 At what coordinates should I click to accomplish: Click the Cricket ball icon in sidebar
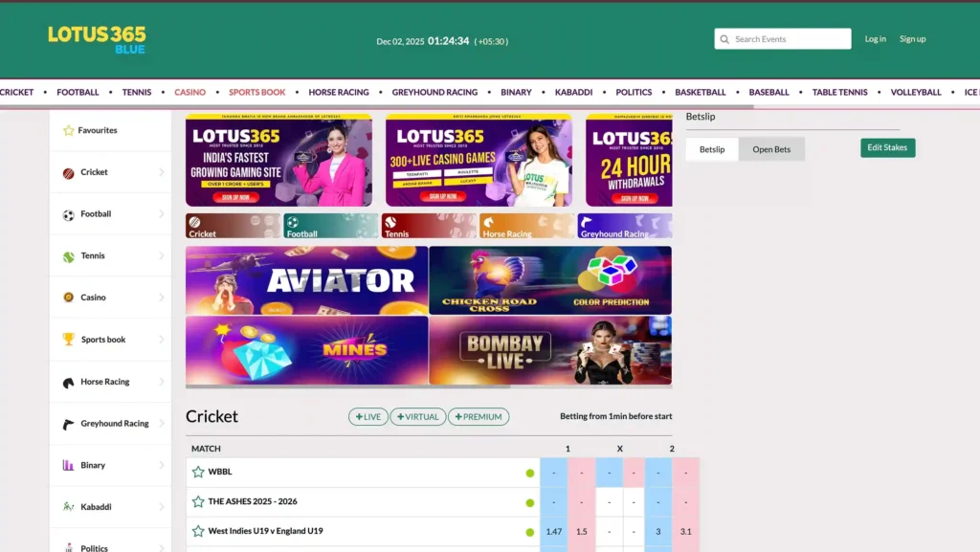68,173
